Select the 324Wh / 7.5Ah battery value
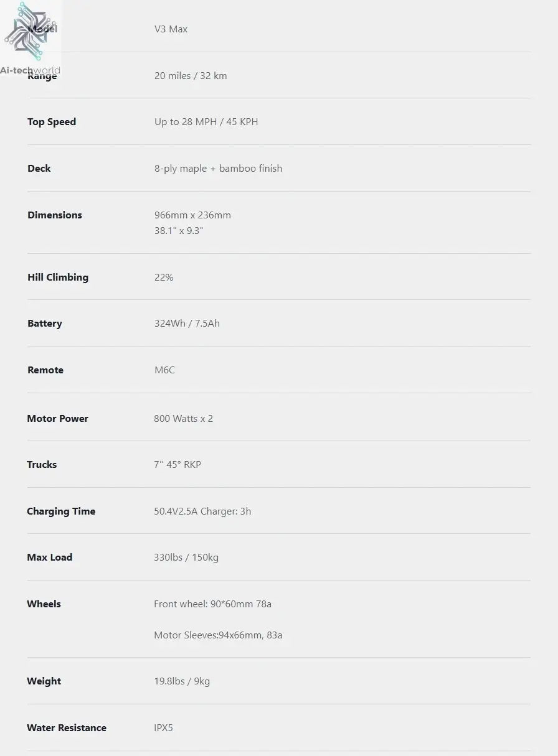Viewport: 558px width, 756px height. point(187,324)
